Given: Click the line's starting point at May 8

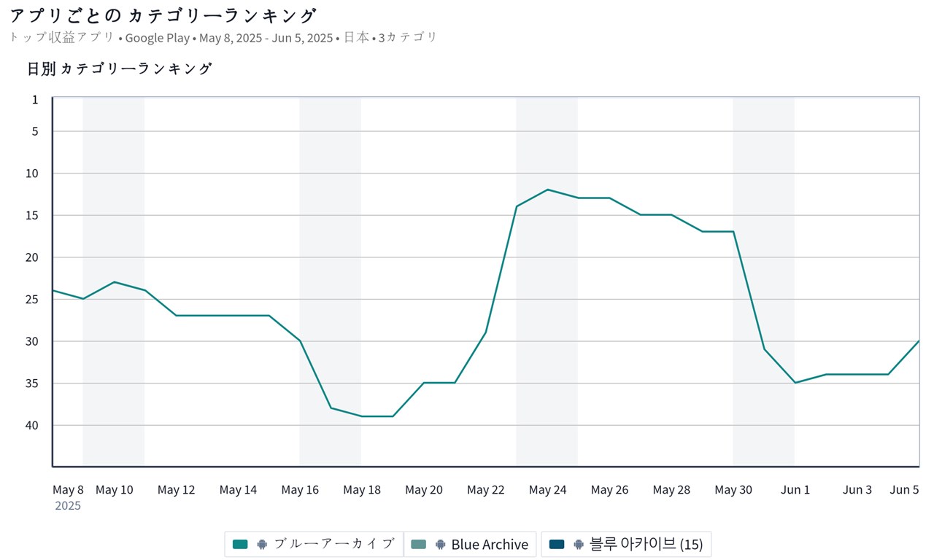Looking at the screenshot, I should point(53,290).
